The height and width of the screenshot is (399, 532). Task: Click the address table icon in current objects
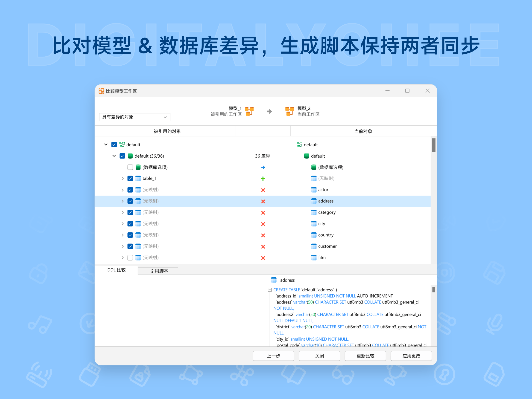pyautogui.click(x=314, y=201)
